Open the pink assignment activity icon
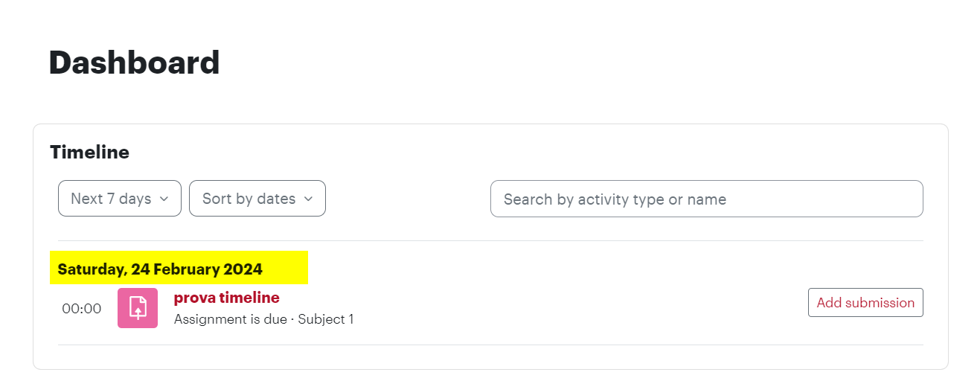The height and width of the screenshot is (378, 980). [138, 308]
